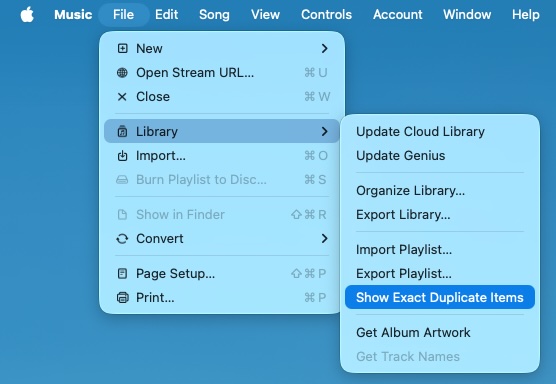Expand the Convert submenu chevron
The image size is (556, 384).
coord(324,239)
